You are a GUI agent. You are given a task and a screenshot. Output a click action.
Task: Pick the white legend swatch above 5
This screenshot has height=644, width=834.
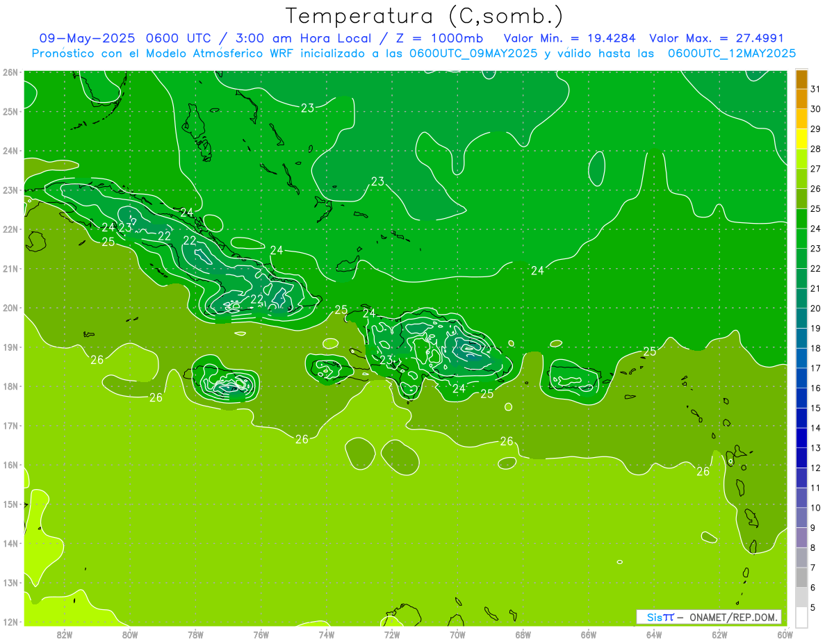click(801, 617)
